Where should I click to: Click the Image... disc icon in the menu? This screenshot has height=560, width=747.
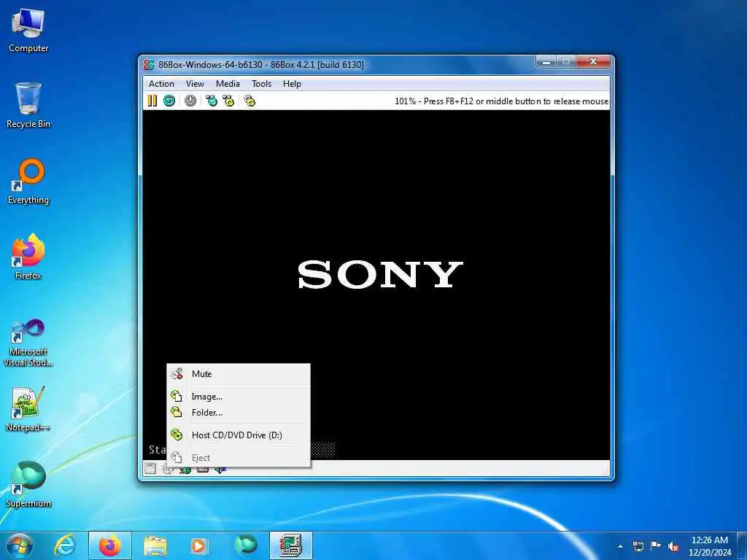pos(177,396)
